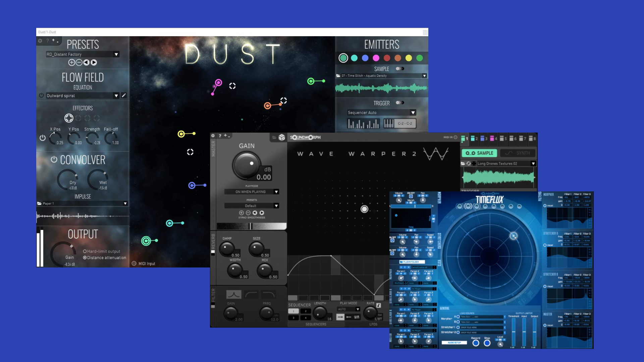This screenshot has height=362, width=644.
Task: Click the dice randomize icon in Wave Warper
Action: [x=282, y=137]
